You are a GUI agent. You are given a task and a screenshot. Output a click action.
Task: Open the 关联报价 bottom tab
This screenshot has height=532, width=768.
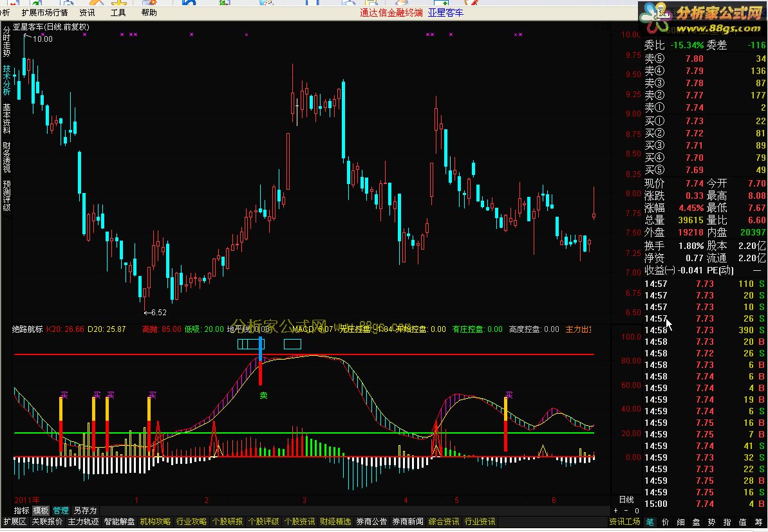pos(47,522)
